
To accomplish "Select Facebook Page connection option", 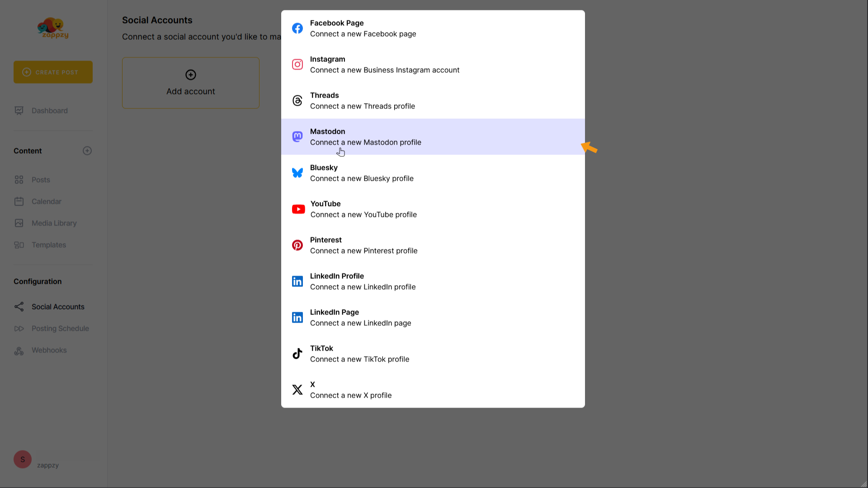I will coord(433,28).
